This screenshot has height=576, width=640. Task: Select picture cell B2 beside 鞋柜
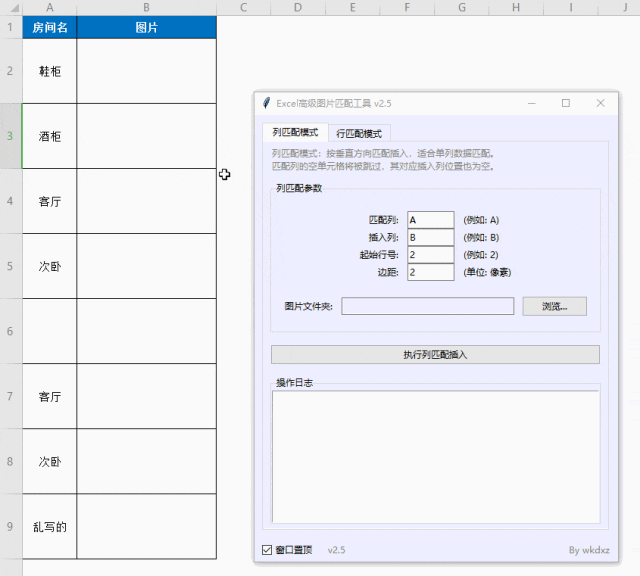[x=147, y=71]
